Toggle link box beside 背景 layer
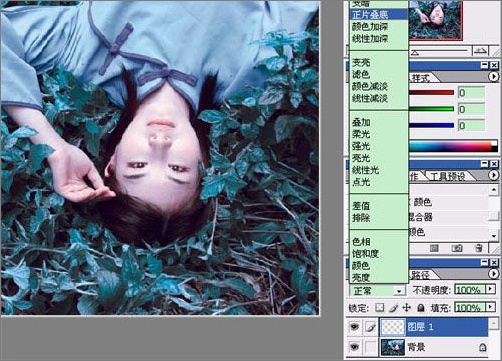Viewport: 502px width, 361px height. pos(370,347)
